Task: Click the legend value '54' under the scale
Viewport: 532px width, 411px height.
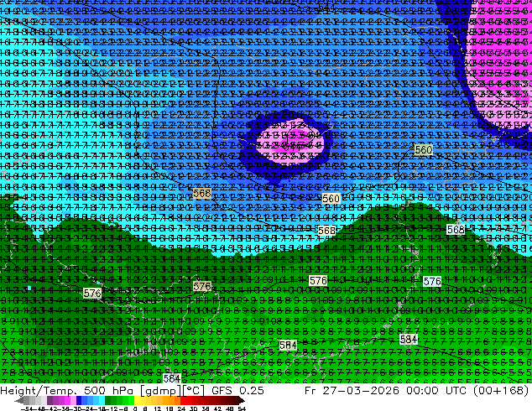Action: point(242,408)
